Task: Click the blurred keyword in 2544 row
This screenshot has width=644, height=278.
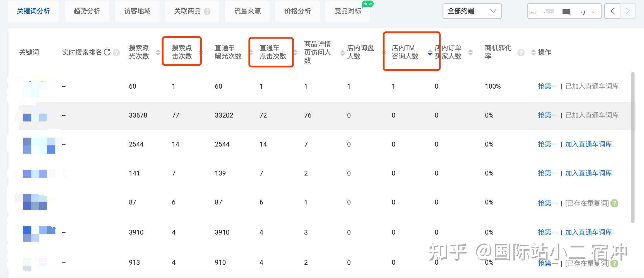Action: point(39,145)
